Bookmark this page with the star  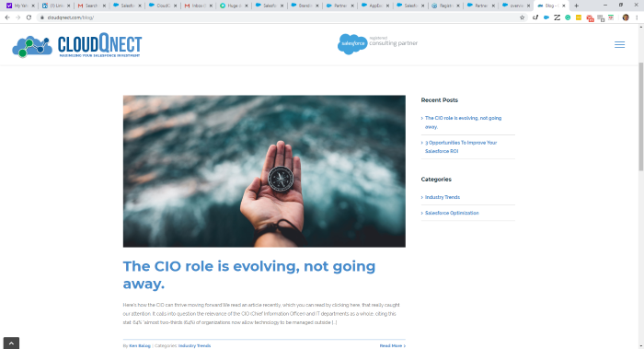coord(522,17)
